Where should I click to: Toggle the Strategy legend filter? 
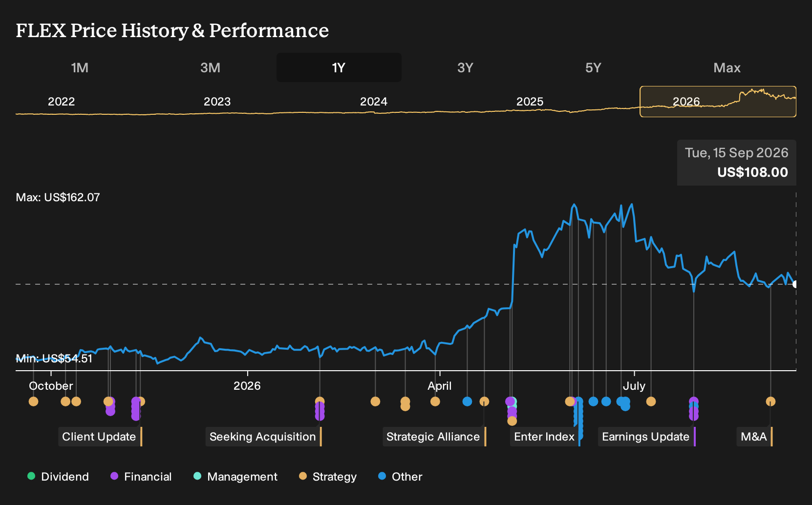coord(328,477)
